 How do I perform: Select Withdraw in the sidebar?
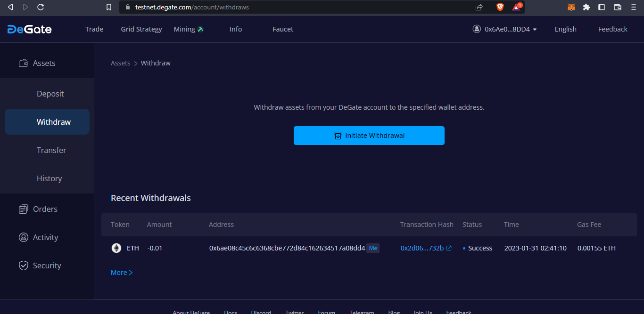pyautogui.click(x=47, y=122)
